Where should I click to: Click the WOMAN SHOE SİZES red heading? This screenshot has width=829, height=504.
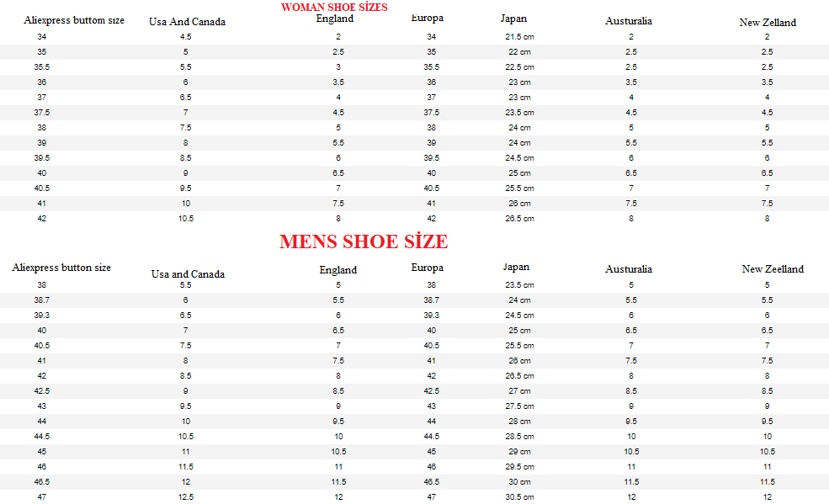pyautogui.click(x=334, y=7)
